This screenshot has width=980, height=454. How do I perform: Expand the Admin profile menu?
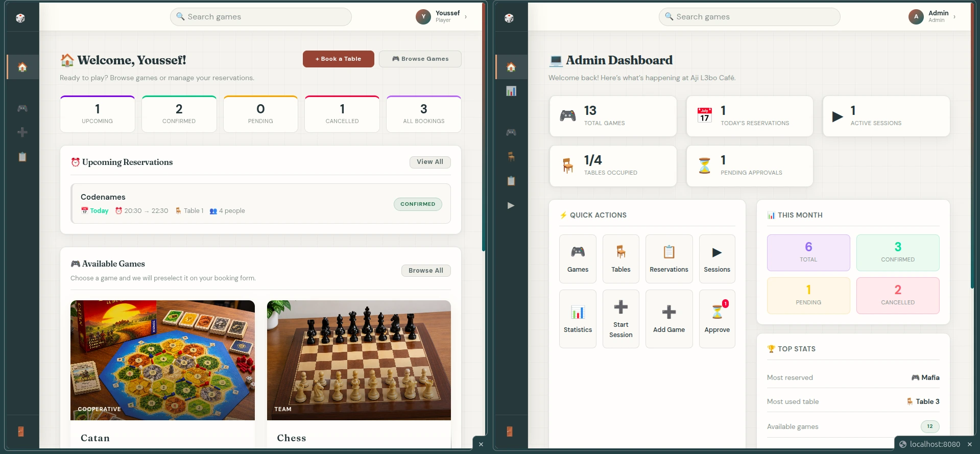click(x=932, y=17)
